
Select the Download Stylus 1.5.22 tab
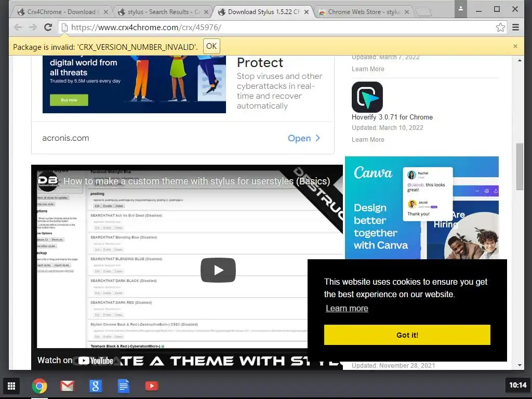pos(264,12)
